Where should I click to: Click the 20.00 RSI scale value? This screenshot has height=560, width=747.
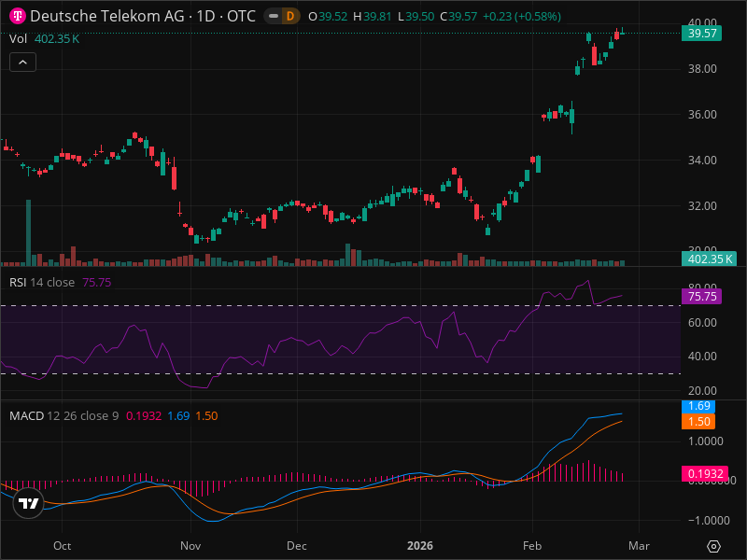(702, 390)
